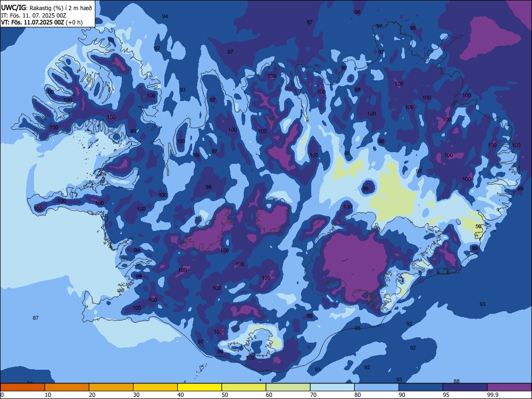Click the light green 60–70 legend swatch
Screen dimensions: 532x399
pyautogui.click(x=288, y=387)
